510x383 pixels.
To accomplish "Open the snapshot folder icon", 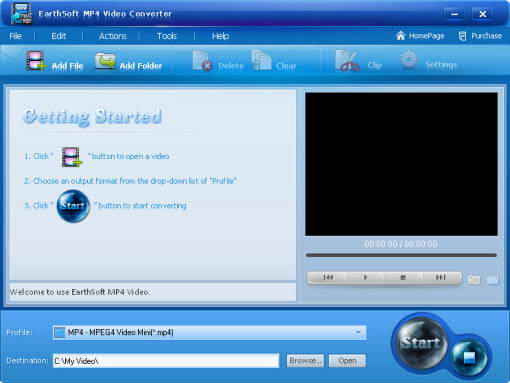I will coord(493,279).
